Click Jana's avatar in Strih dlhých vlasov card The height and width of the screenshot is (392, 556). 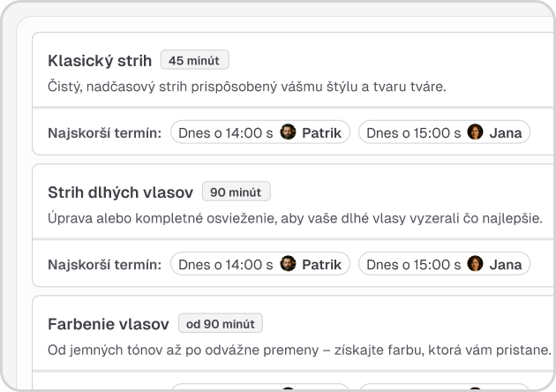click(475, 264)
